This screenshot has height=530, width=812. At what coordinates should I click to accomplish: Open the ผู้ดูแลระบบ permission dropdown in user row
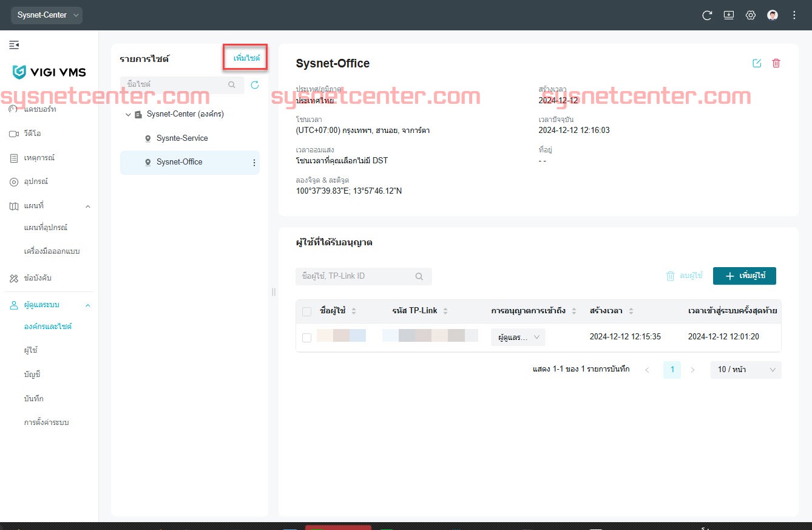coord(518,337)
